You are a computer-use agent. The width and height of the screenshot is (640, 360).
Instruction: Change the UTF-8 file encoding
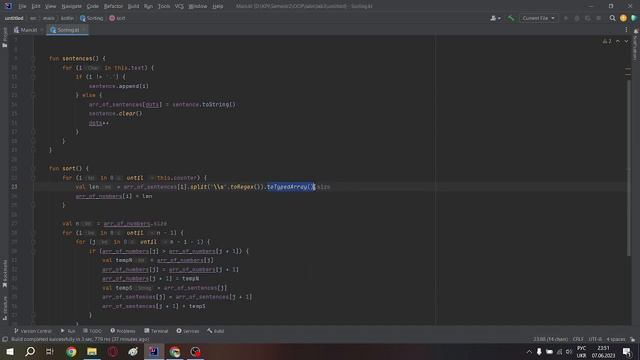[595, 340]
